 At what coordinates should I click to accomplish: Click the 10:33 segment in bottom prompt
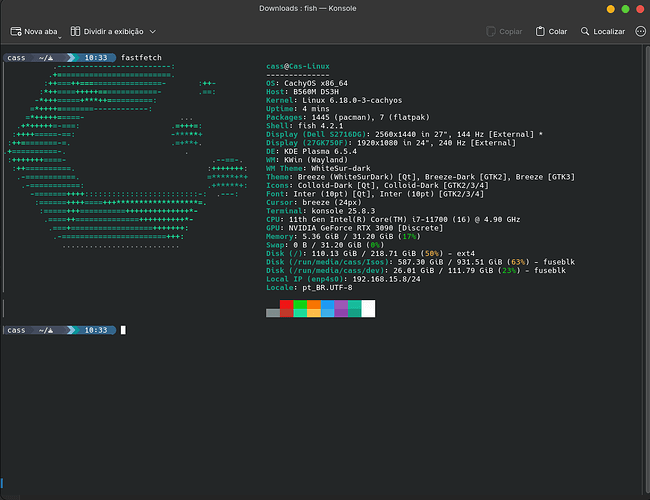click(x=95, y=329)
